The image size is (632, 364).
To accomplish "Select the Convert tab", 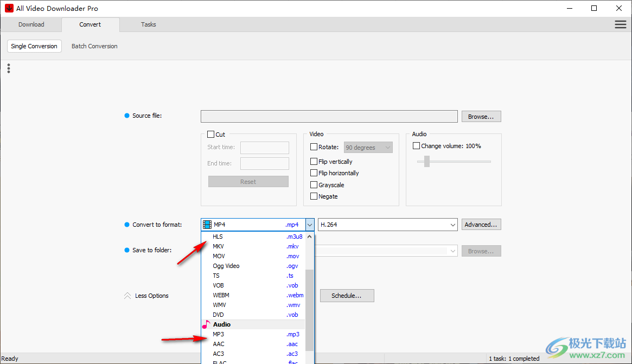I will point(90,24).
